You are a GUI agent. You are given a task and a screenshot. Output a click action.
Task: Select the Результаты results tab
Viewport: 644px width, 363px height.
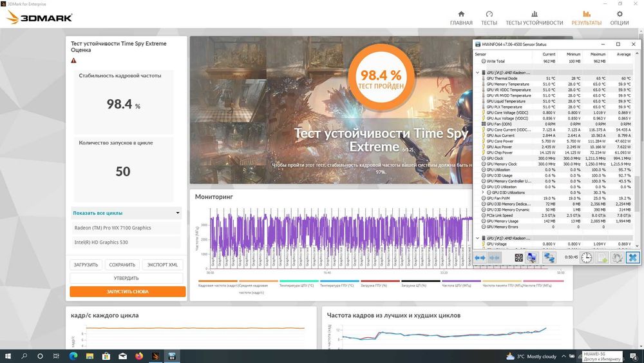(x=587, y=18)
